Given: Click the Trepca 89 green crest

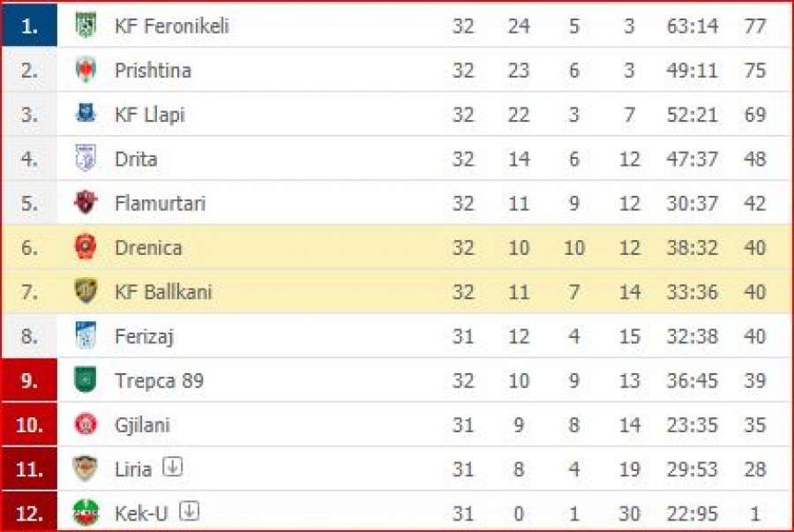Looking at the screenshot, I should point(86,380).
